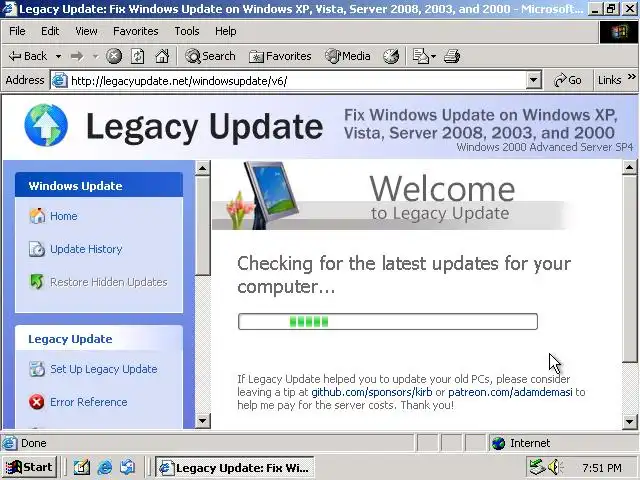Click the Windows Update sidebar header
The height and width of the screenshot is (480, 640).
click(99, 186)
